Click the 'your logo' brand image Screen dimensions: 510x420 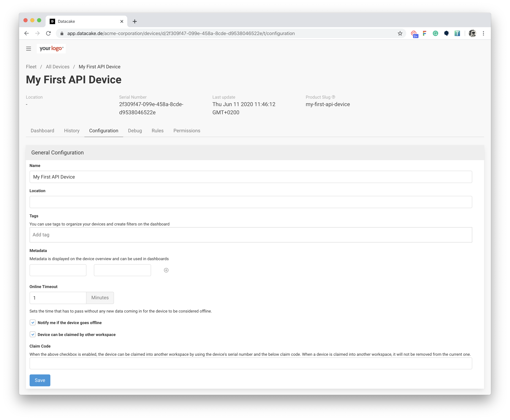click(51, 48)
